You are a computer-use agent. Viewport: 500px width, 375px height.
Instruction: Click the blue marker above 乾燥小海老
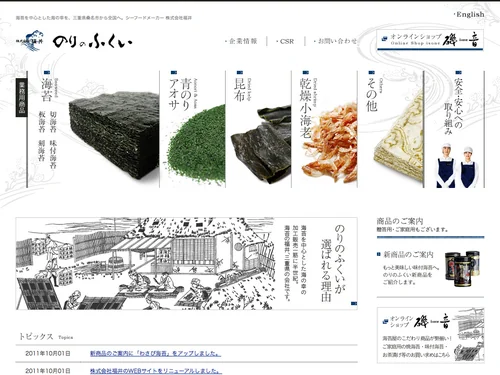[306, 72]
